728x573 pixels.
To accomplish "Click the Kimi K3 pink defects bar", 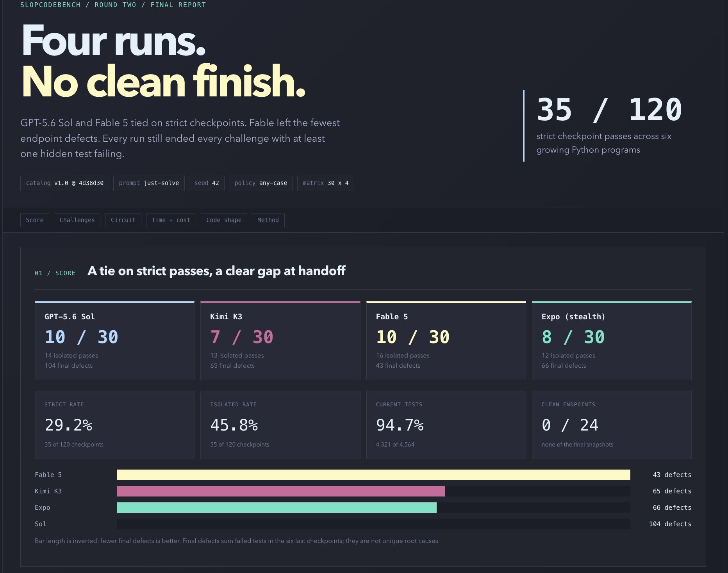I will pos(280,491).
